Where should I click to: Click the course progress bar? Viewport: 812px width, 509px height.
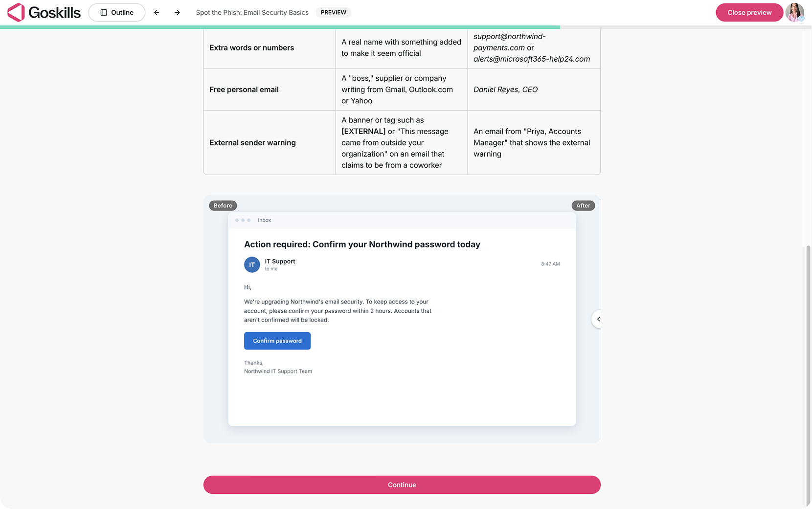(406, 27)
